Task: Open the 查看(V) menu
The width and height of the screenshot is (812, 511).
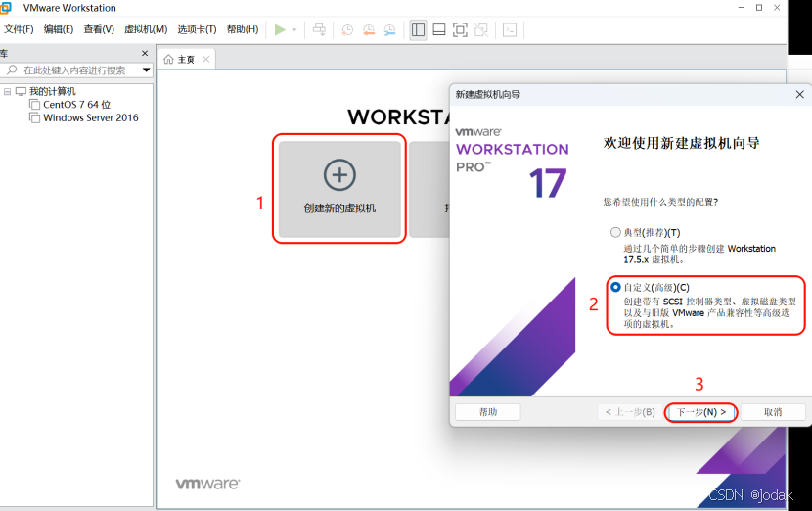Action: pos(99,29)
